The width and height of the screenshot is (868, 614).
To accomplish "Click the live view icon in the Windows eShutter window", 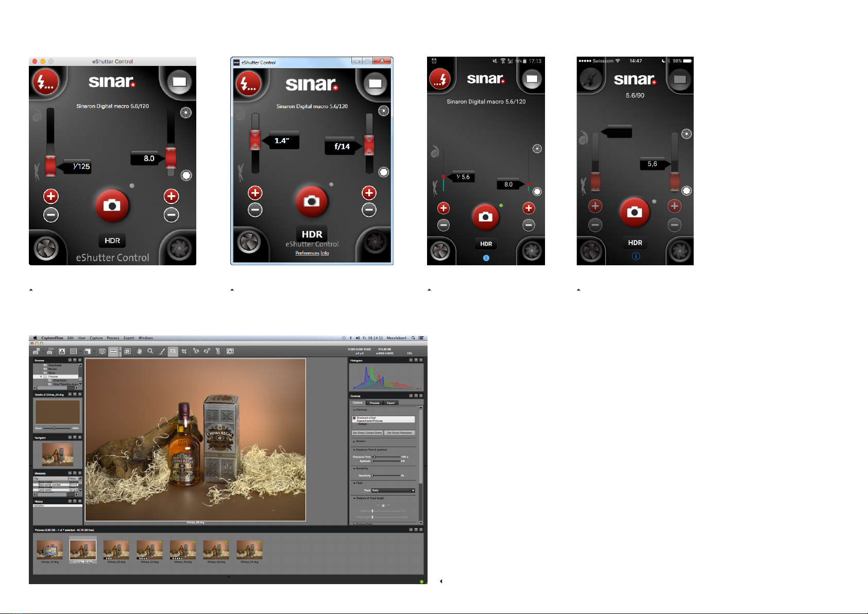I will pyautogui.click(x=375, y=83).
